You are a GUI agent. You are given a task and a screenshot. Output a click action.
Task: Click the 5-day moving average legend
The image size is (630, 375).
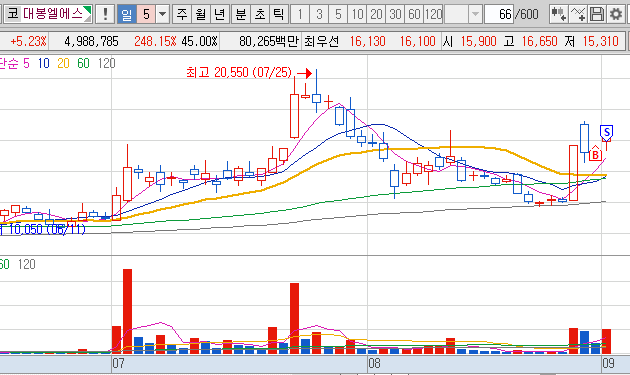pyautogui.click(x=26, y=63)
